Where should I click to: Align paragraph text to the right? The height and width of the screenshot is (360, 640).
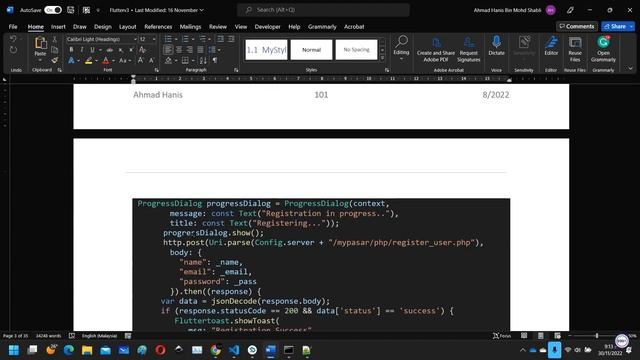tap(189, 50)
